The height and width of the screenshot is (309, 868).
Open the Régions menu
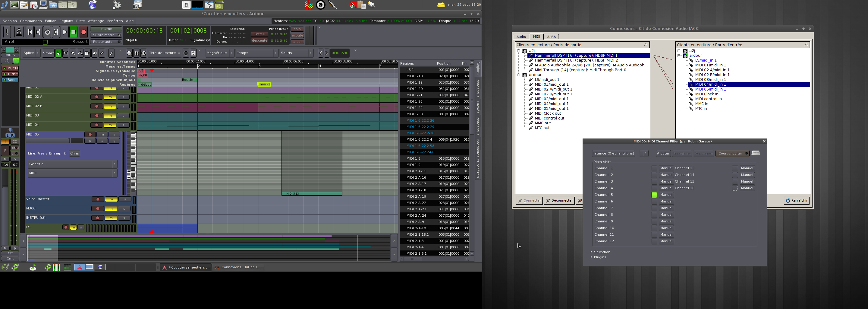tap(66, 21)
